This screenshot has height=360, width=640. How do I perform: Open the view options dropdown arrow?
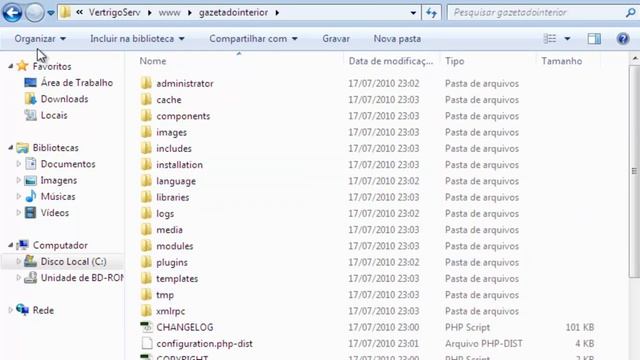pos(567,39)
